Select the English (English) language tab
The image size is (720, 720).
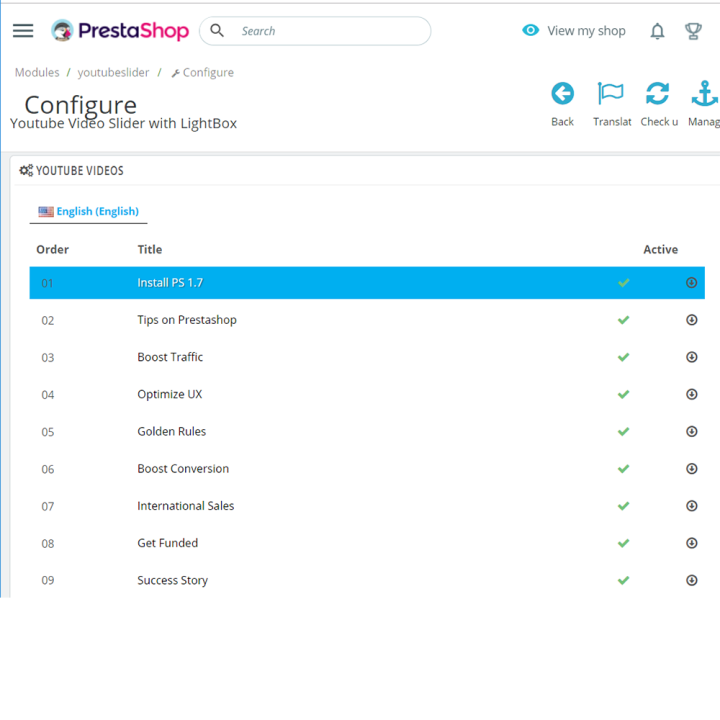pyautogui.click(x=89, y=211)
